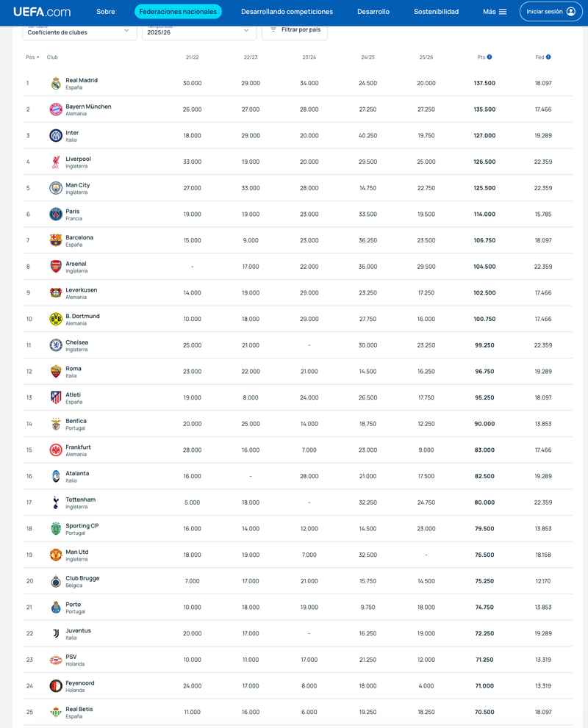Click the UEFA.com home logo
Image resolution: width=588 pixels, height=728 pixels.
pos(42,12)
